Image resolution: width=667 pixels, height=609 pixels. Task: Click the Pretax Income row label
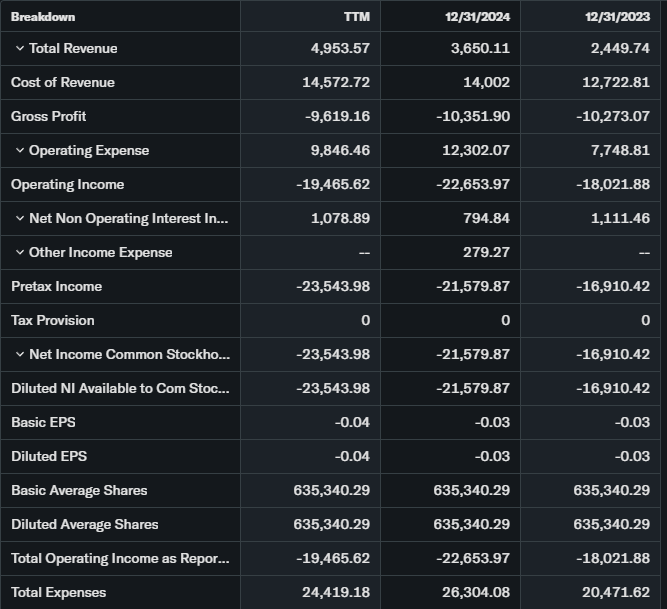tap(56, 287)
